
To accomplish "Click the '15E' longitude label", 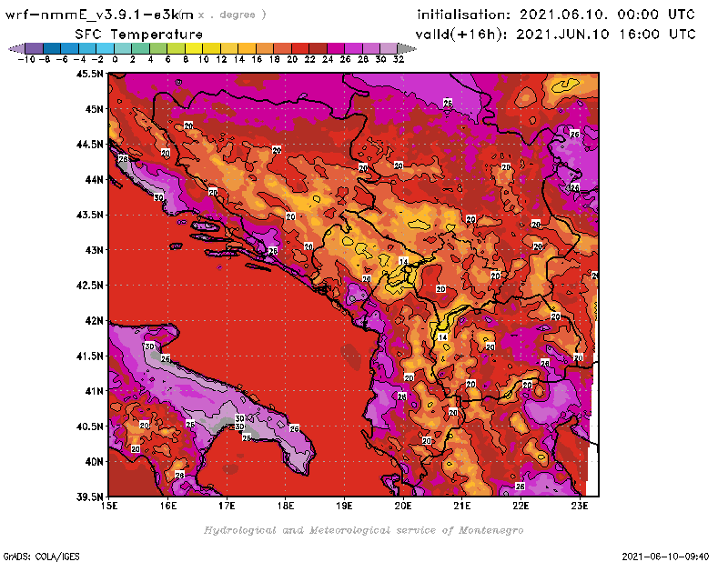I will pyautogui.click(x=109, y=506).
